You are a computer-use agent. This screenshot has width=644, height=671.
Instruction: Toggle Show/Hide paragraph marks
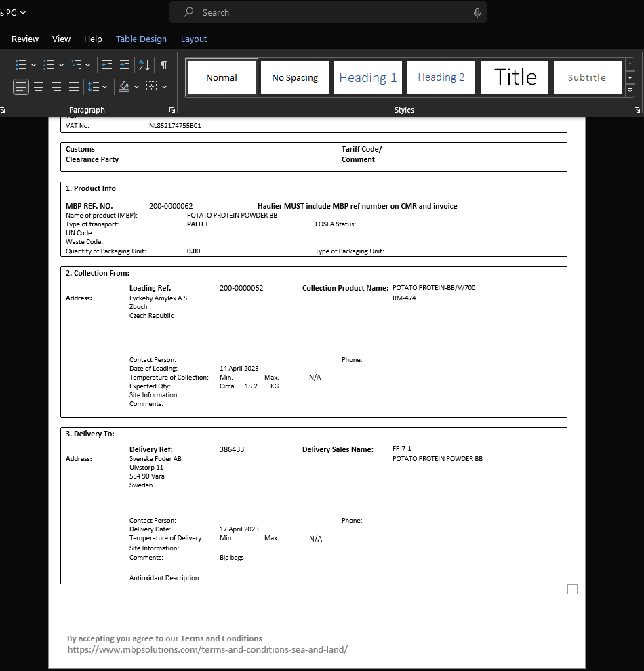tap(164, 65)
